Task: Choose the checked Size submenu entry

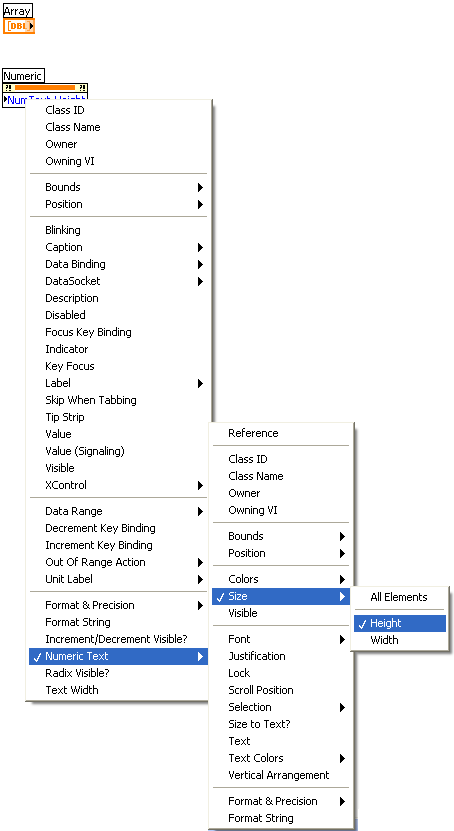Action: [281, 596]
